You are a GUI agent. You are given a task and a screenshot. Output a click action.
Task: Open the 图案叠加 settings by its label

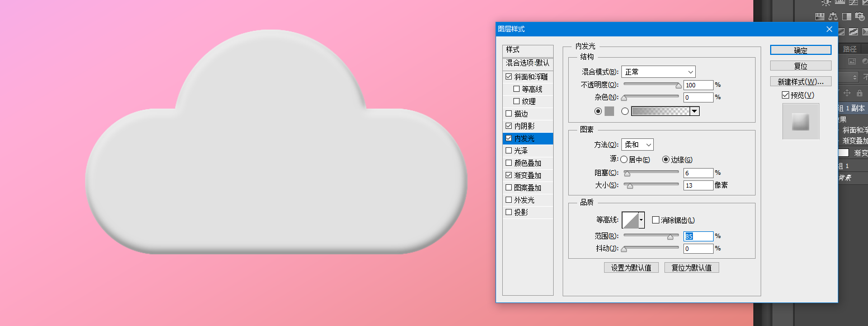pos(528,188)
